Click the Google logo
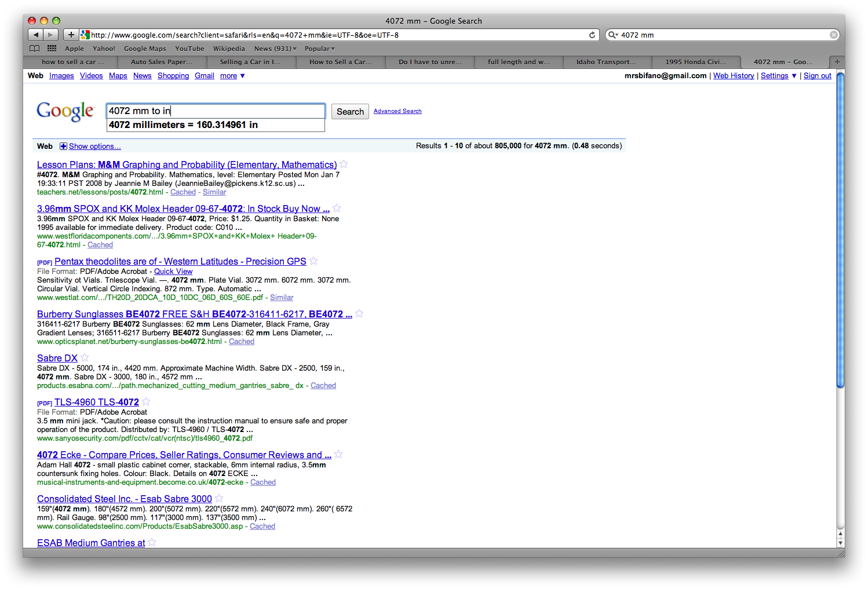The height and width of the screenshot is (589, 868). (x=65, y=111)
